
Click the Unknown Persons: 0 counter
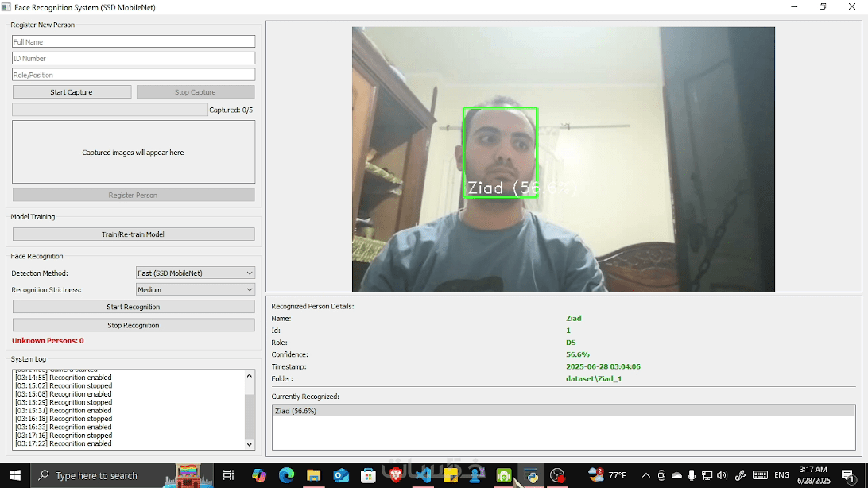pyautogui.click(x=48, y=341)
